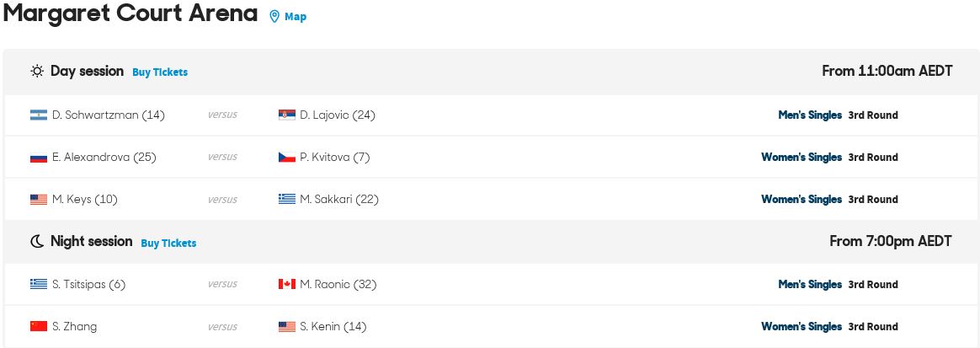Click the Czech flag next to P. Kvitova

point(287,157)
